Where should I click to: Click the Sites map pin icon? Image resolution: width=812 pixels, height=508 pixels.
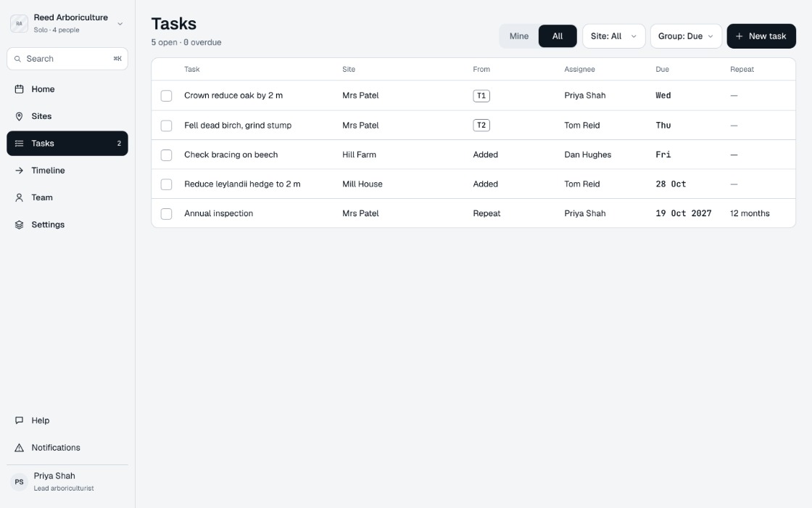tap(19, 116)
